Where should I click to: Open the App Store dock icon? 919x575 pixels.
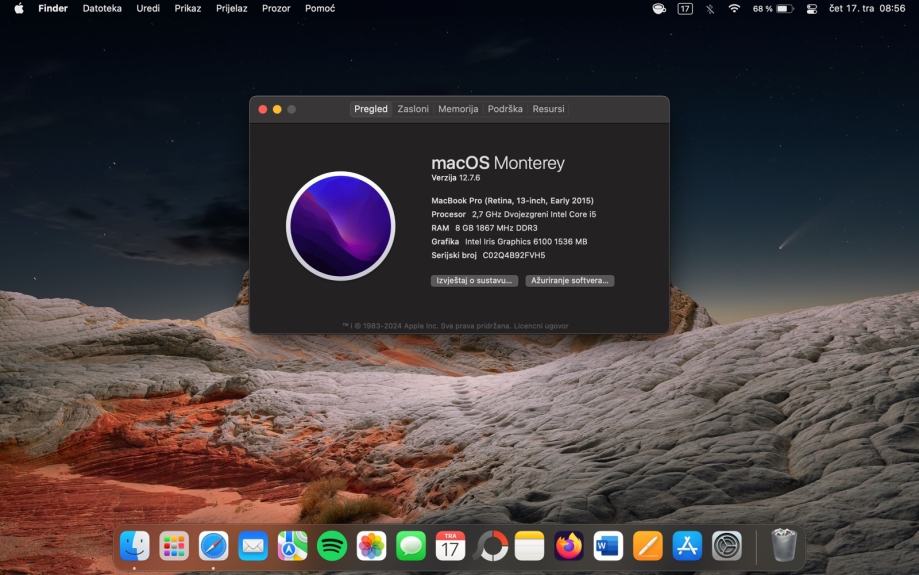point(687,546)
